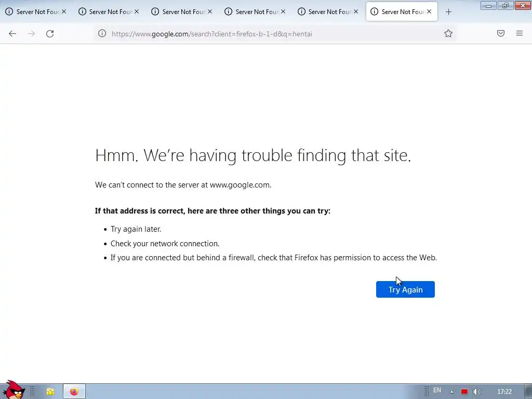The width and height of the screenshot is (532, 399).
Task: Open the volume speaker tray icon
Action: [x=477, y=392]
